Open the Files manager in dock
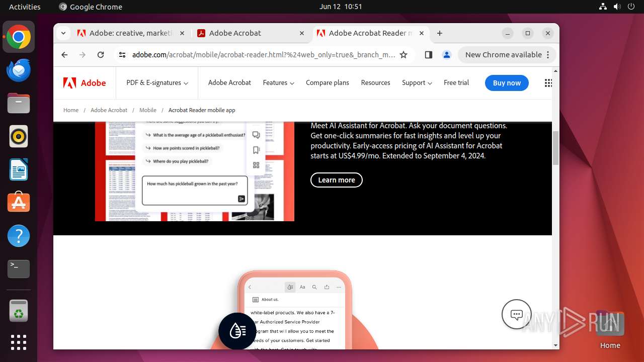644x362 pixels. (19, 104)
